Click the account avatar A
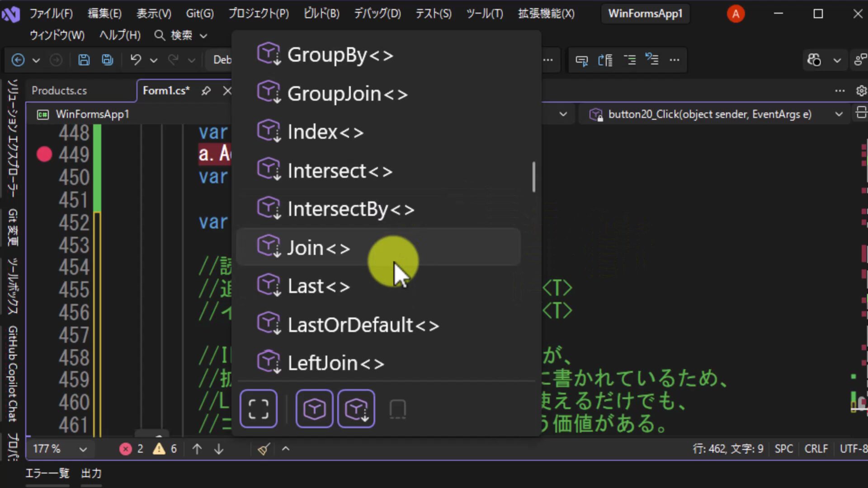Screen dimensions: 868x488 pos(736,14)
